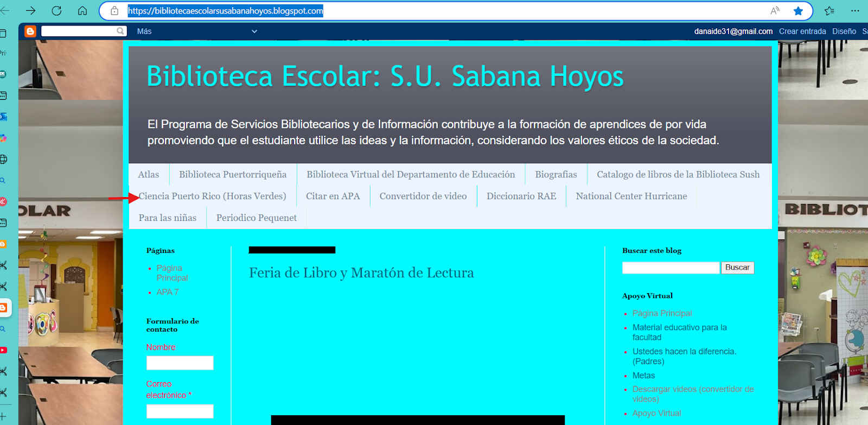This screenshot has height=425, width=868.
Task: Reload the current page
Action: tap(56, 11)
